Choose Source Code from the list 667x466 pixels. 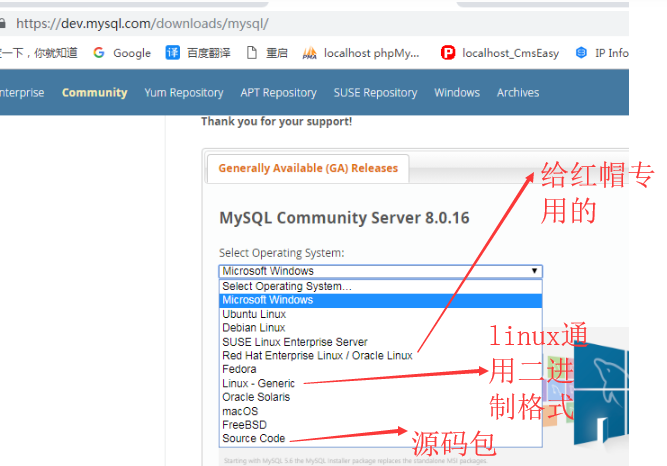[380, 438]
